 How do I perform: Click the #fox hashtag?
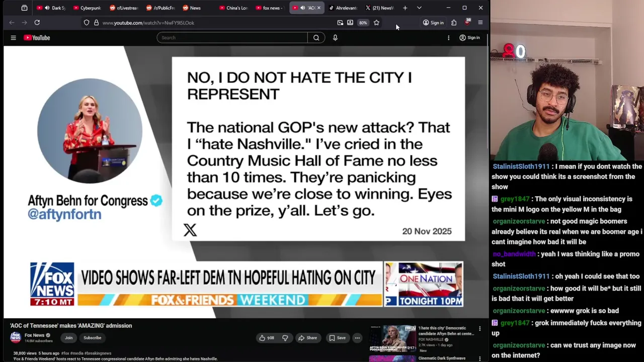[65, 353]
